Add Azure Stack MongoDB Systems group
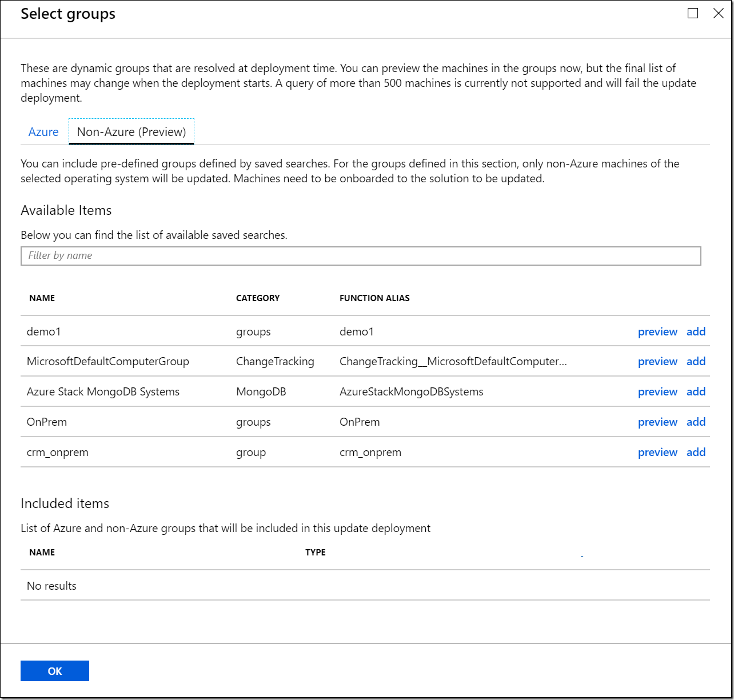The image size is (734, 700). coord(696,391)
